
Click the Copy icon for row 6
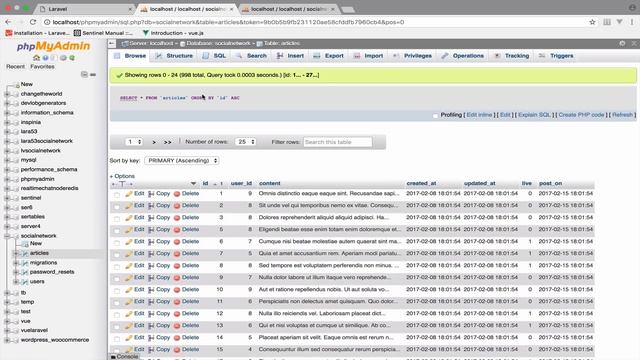151,242
